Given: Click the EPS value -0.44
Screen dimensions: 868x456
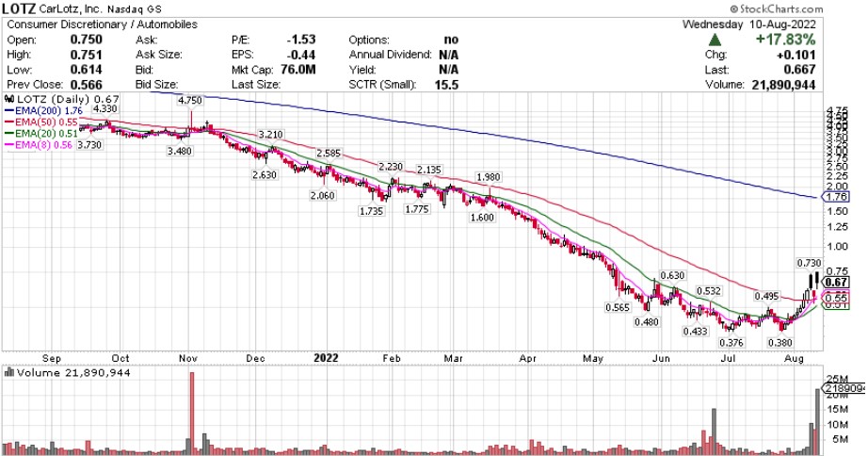Looking at the screenshot, I should 301,55.
